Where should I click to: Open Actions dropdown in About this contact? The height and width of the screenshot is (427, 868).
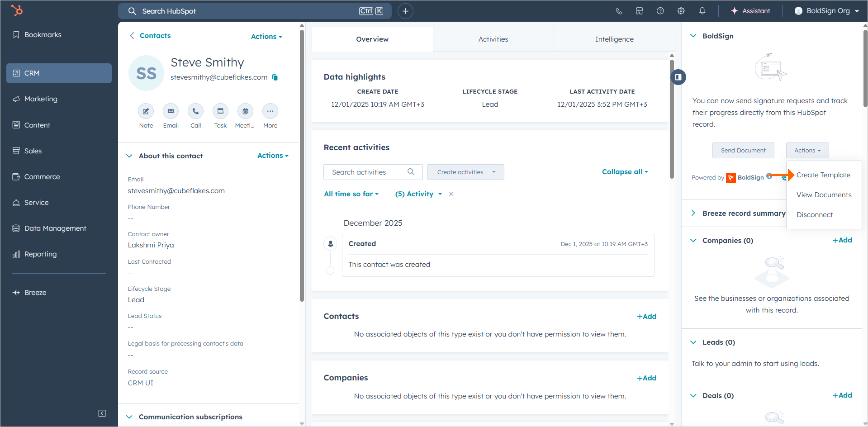pos(273,156)
